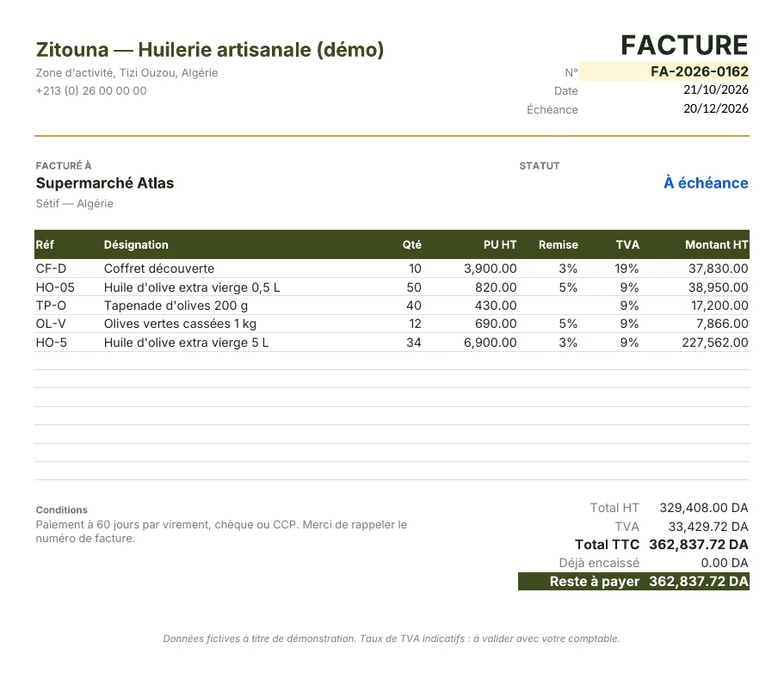Click the unit price "6,900.00"
Screen dimensions: 784x679
pyautogui.click(x=491, y=343)
